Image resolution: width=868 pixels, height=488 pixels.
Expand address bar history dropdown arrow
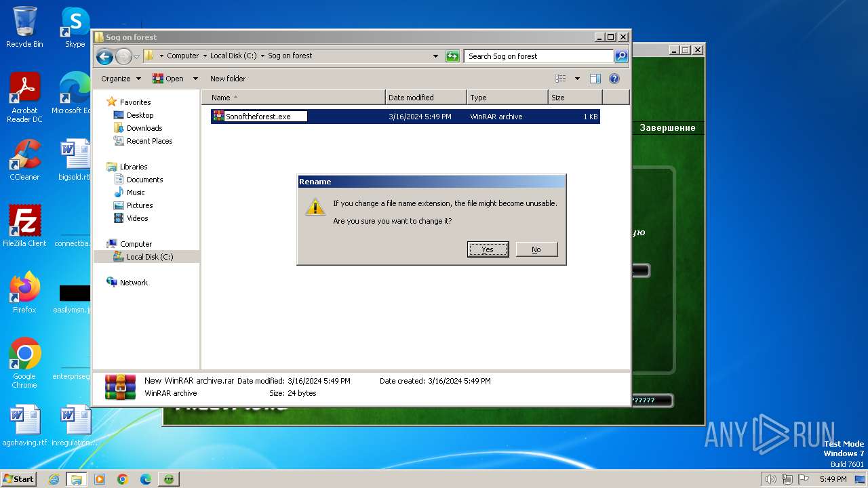[435, 56]
